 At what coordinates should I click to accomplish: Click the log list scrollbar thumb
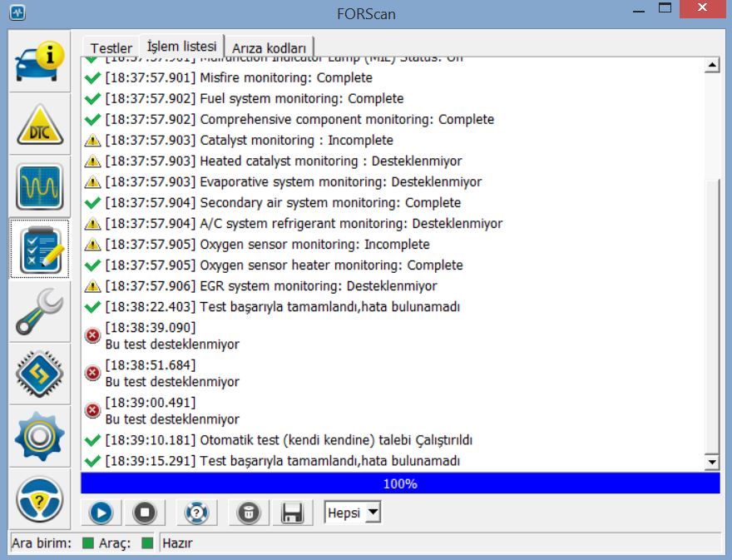pos(712,315)
